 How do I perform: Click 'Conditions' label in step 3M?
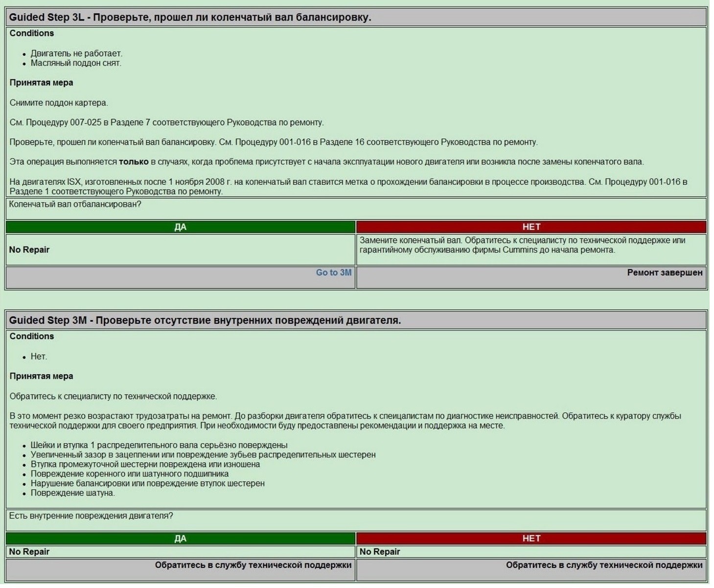point(32,337)
